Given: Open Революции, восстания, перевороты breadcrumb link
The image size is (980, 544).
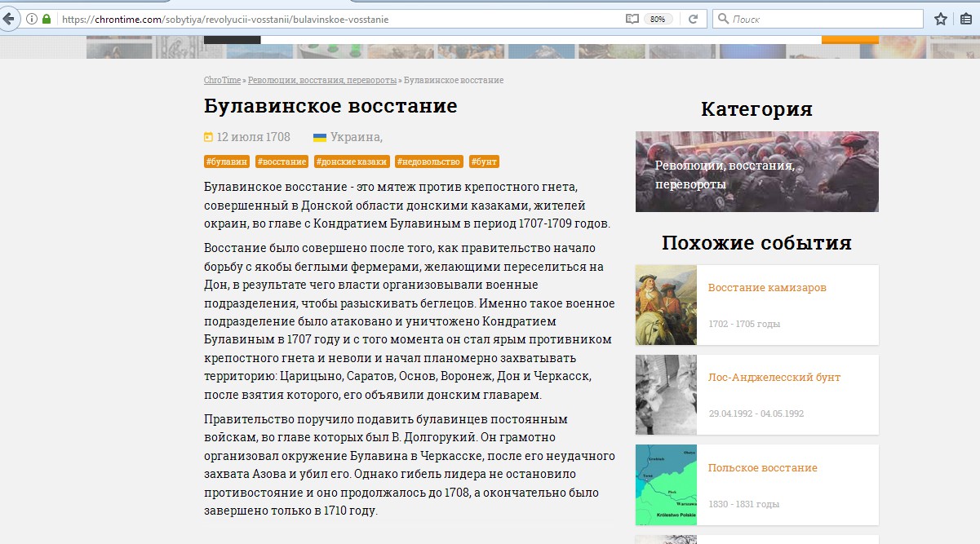Looking at the screenshot, I should tap(322, 80).
